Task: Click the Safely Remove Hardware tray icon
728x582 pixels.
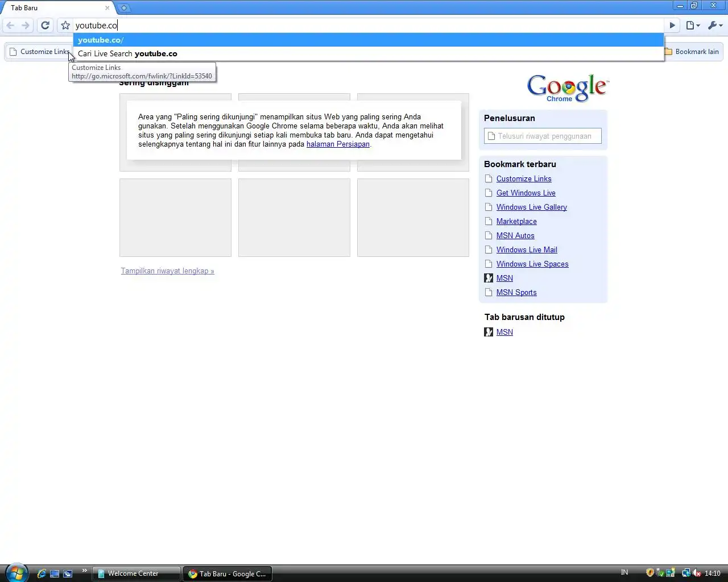Action: pos(660,573)
